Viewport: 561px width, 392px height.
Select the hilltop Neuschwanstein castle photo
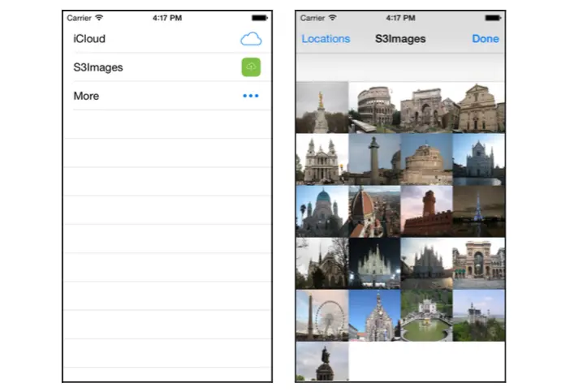(479, 315)
